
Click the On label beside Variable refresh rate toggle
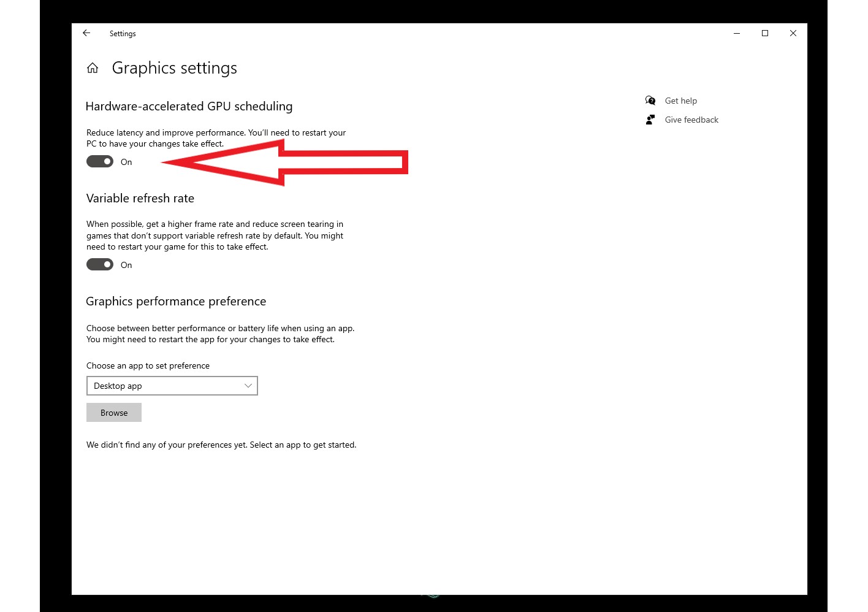(x=126, y=265)
